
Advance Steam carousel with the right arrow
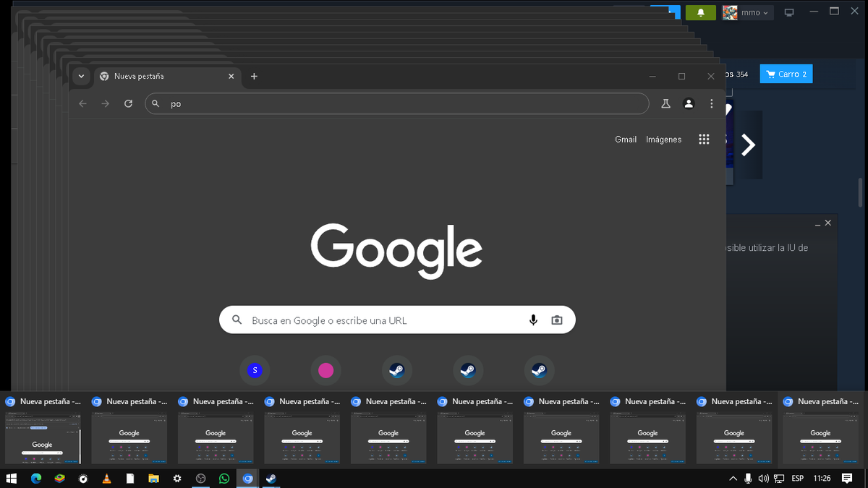point(749,145)
